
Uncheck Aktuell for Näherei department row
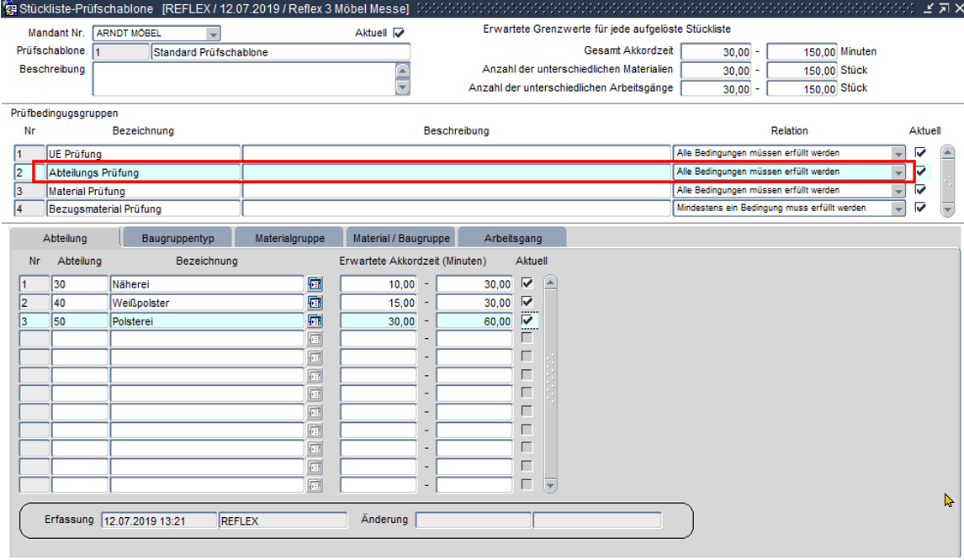point(527,283)
